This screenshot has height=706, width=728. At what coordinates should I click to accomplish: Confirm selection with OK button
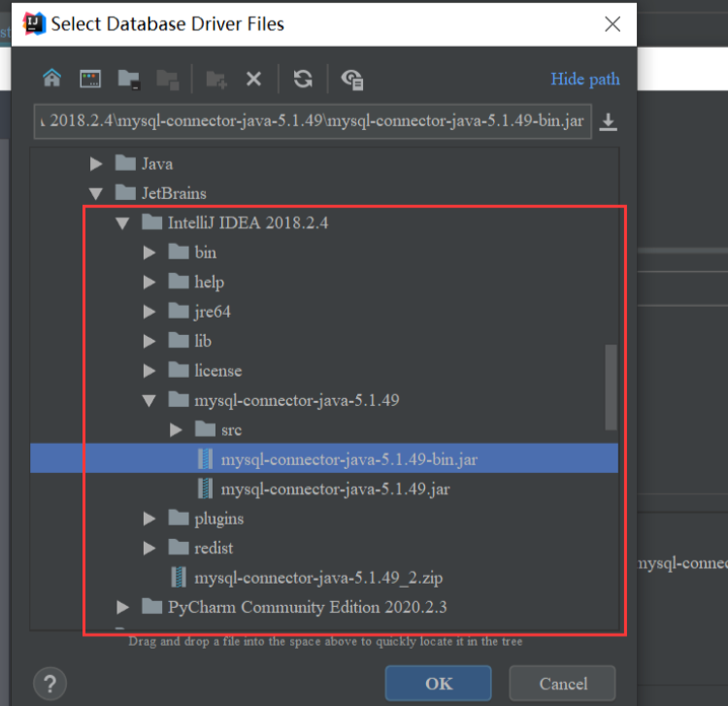click(439, 684)
